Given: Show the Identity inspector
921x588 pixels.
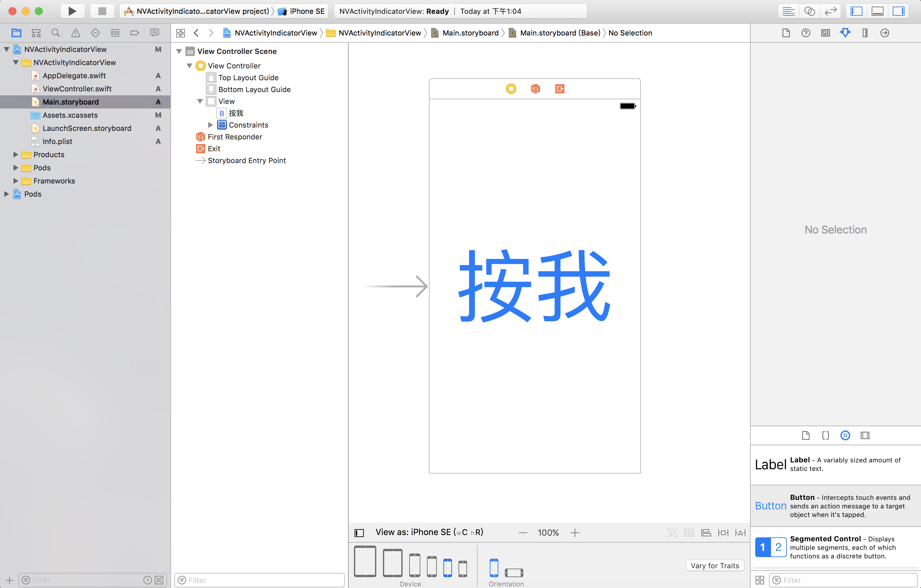Looking at the screenshot, I should click(x=825, y=33).
